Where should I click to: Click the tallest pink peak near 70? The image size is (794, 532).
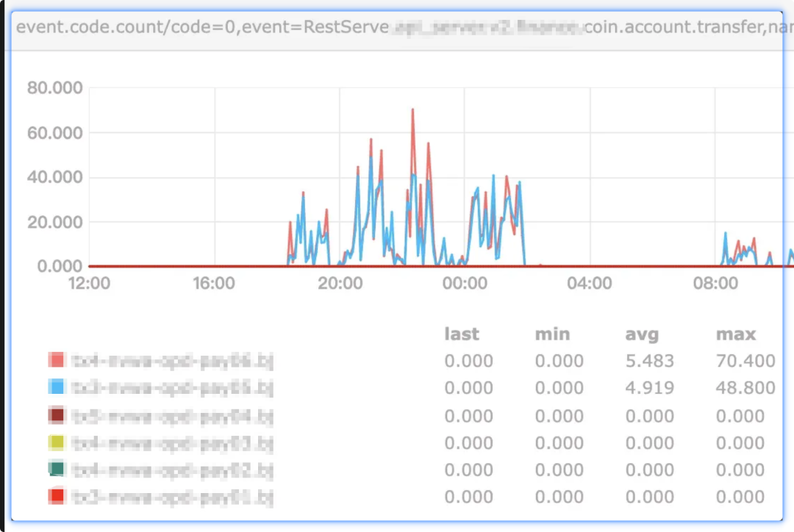pyautogui.click(x=412, y=110)
